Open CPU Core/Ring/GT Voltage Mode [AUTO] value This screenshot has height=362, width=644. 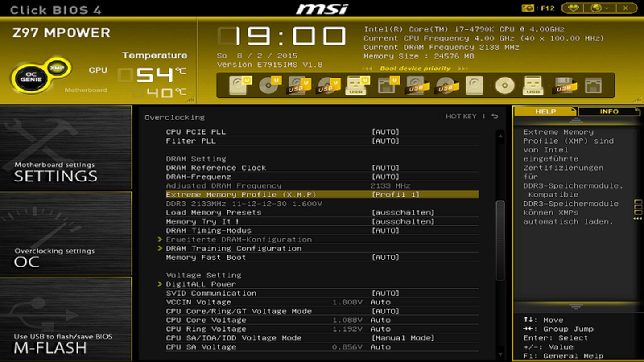point(385,311)
